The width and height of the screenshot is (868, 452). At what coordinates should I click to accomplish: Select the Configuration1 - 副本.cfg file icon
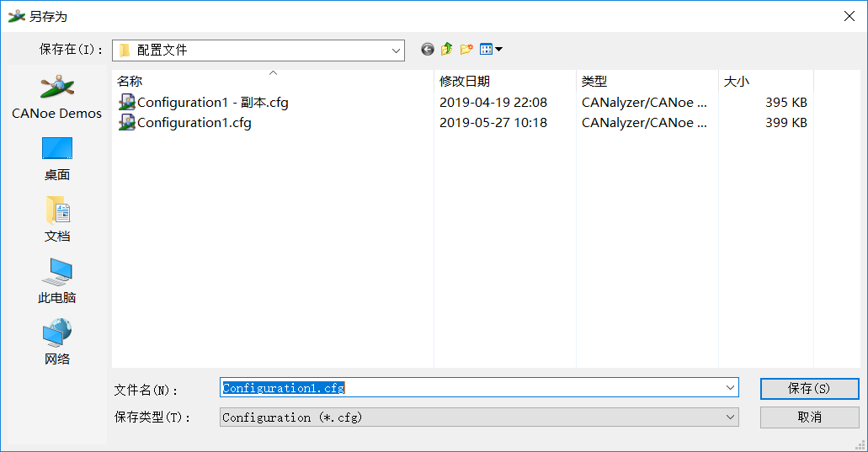click(x=127, y=103)
